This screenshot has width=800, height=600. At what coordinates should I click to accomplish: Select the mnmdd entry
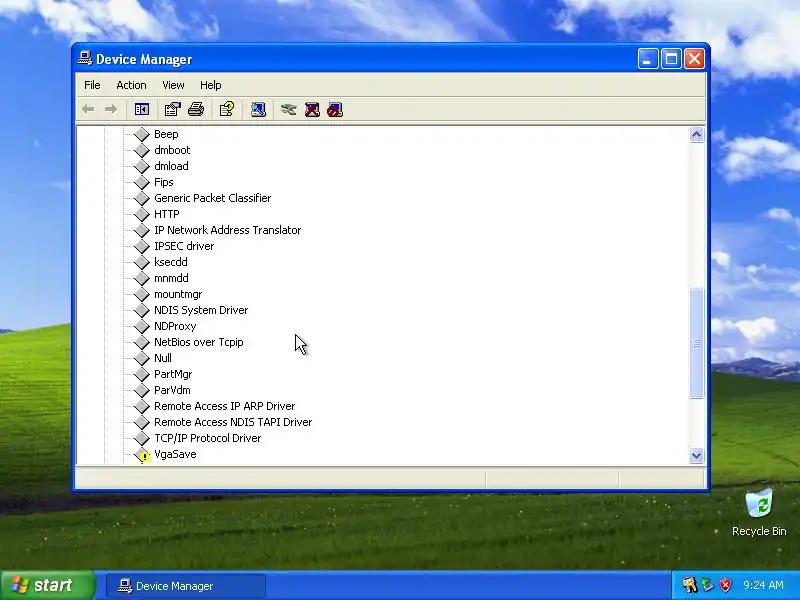[x=171, y=278]
